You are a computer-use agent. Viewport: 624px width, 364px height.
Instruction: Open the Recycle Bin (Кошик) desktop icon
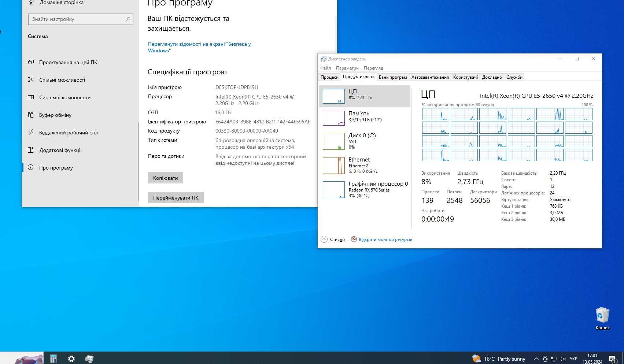(x=602, y=318)
